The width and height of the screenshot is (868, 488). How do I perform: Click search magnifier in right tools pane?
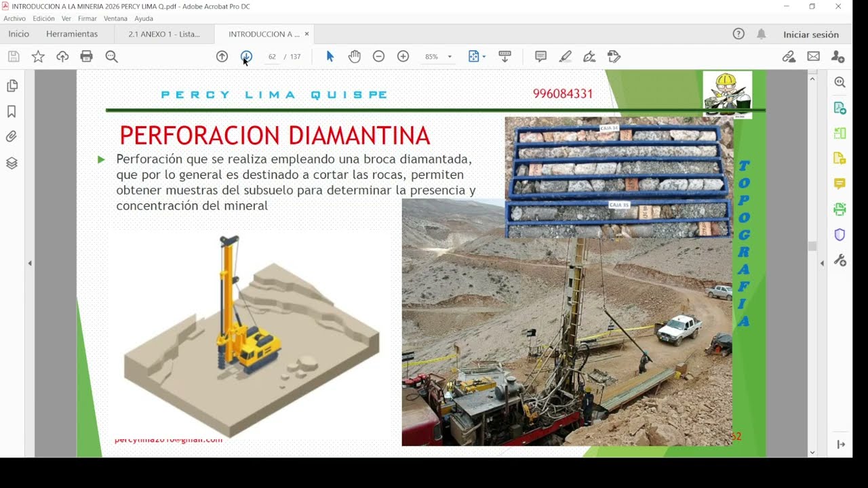[x=840, y=83]
